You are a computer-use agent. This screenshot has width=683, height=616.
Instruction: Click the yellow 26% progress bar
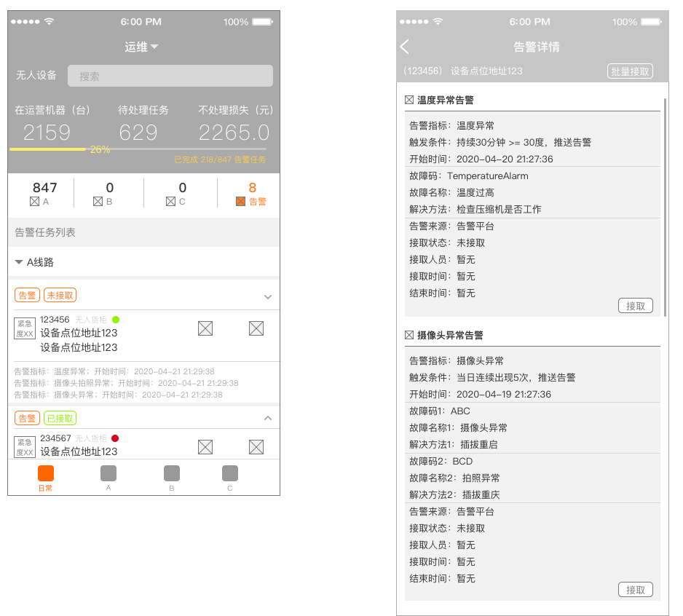pos(48,149)
